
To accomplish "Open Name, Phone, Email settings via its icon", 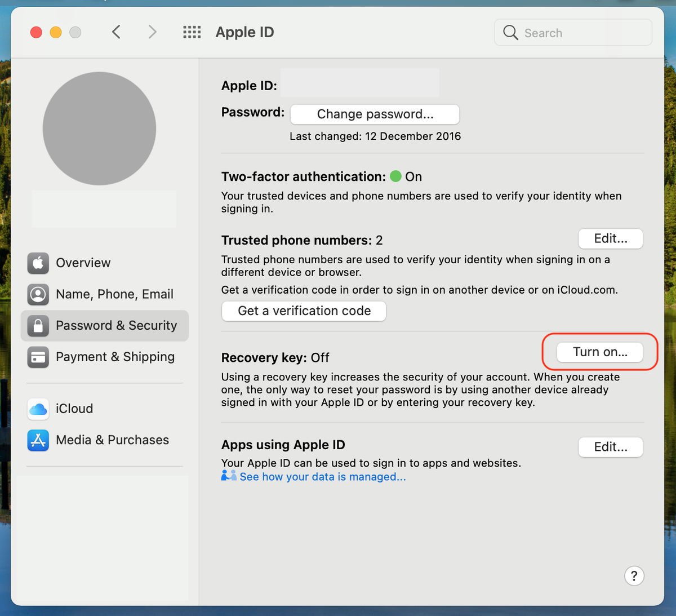I will (37, 294).
